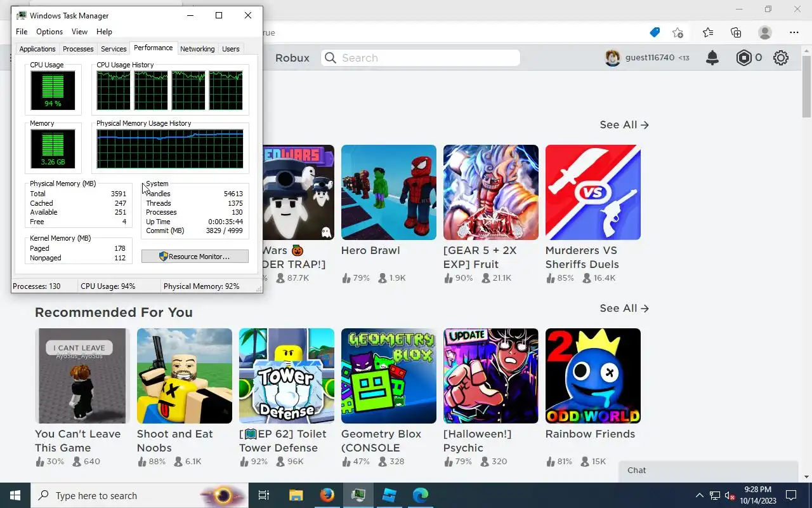Open browser three-dot settings menu

coord(794,32)
